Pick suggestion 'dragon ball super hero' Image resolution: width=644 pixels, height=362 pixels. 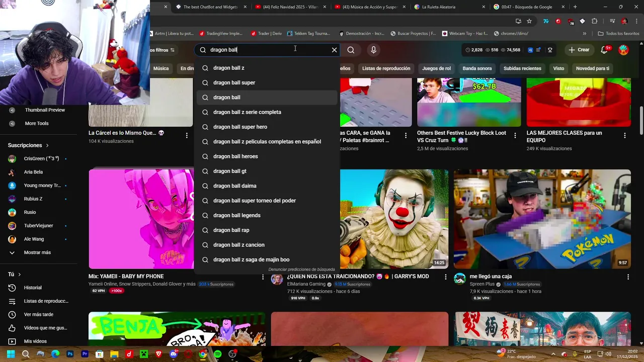coord(267,127)
